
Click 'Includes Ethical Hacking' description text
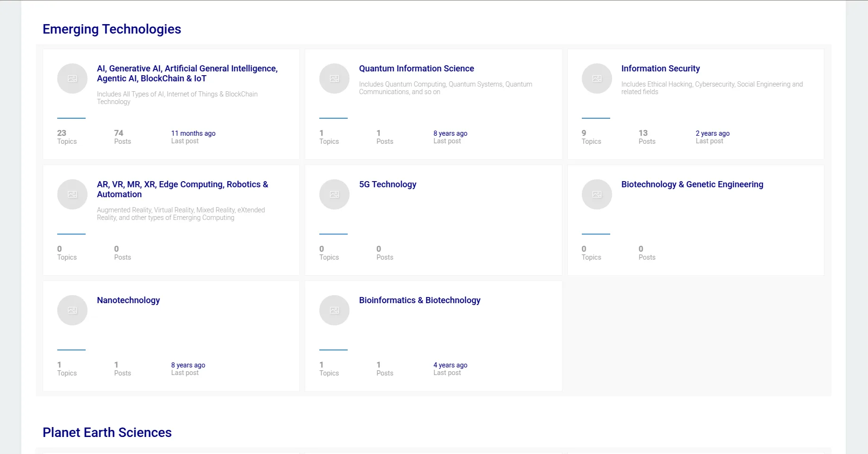712,88
